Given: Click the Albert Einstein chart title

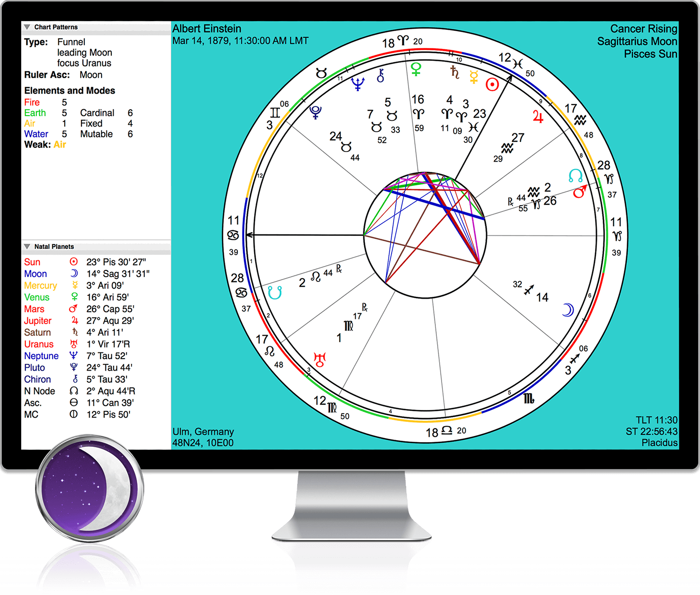Looking at the screenshot, I should pos(207,29).
